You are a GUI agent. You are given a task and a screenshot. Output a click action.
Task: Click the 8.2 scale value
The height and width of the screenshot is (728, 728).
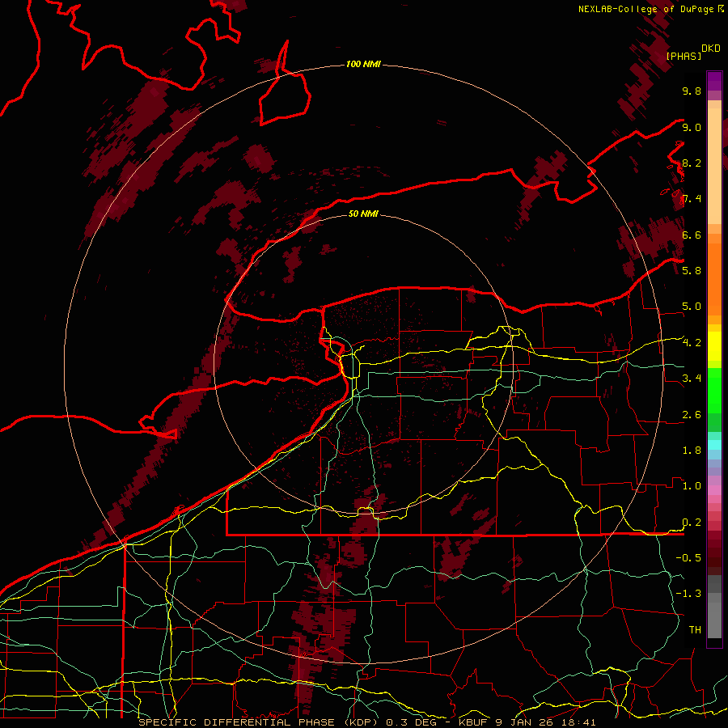click(692, 163)
